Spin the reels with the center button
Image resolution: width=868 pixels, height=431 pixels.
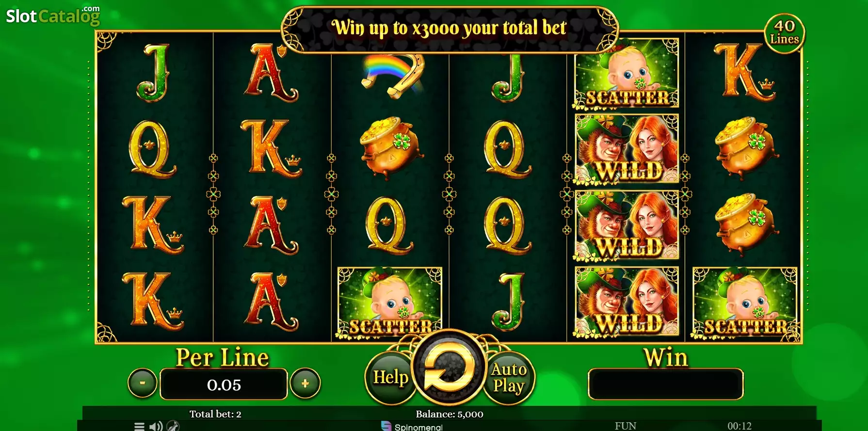449,368
